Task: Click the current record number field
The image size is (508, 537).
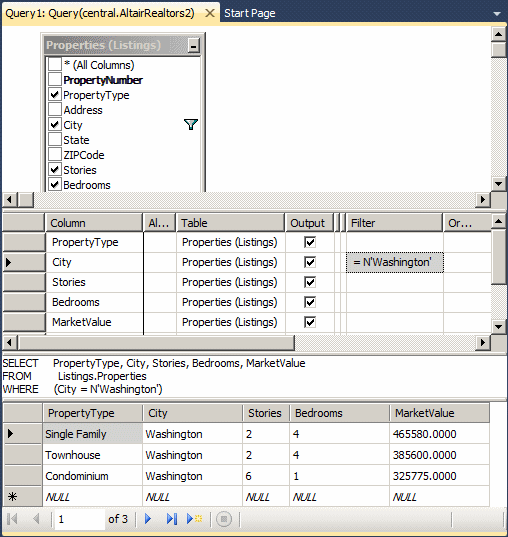Action: [79, 519]
